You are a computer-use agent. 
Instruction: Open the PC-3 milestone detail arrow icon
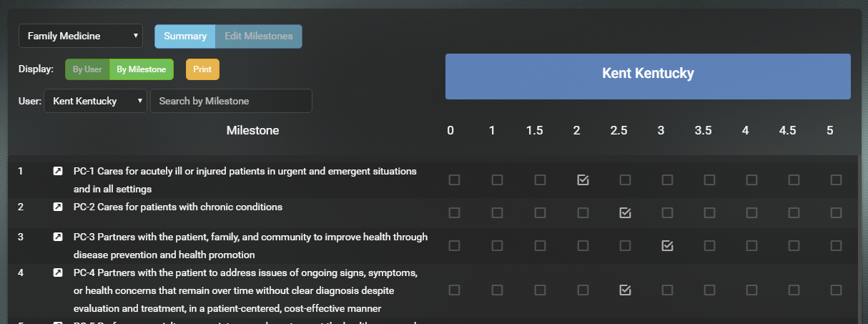click(58, 237)
